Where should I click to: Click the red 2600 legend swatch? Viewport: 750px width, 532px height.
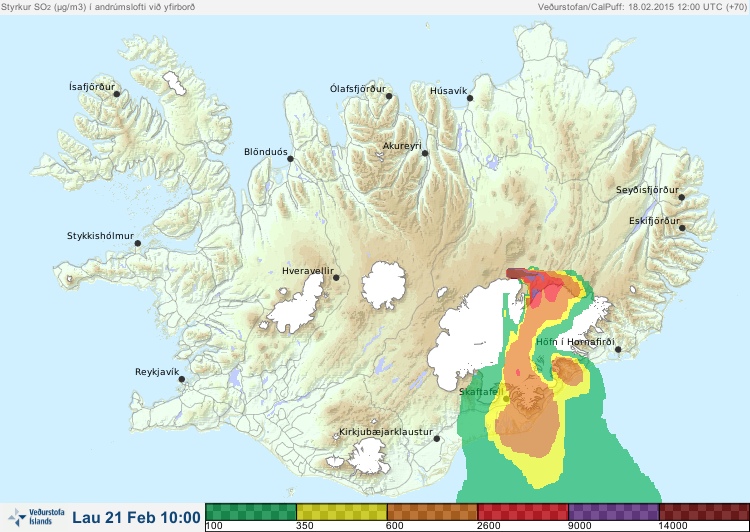point(523,512)
